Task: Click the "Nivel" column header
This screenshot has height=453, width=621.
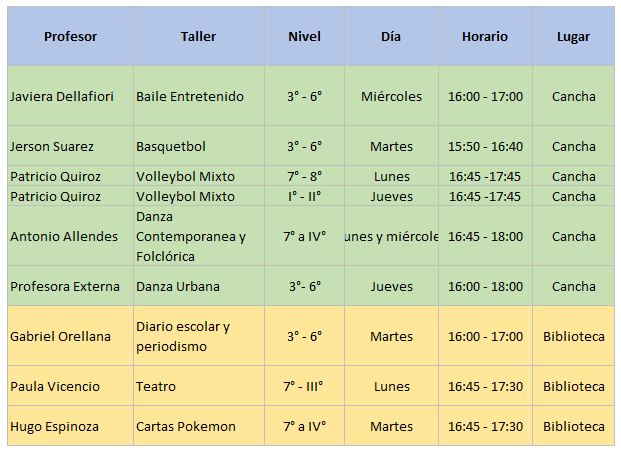Action: pos(304,37)
